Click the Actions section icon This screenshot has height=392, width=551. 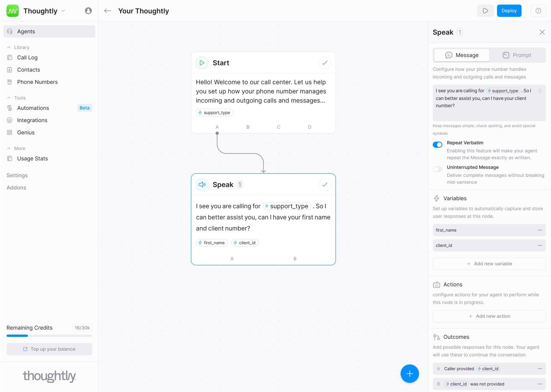tap(437, 284)
